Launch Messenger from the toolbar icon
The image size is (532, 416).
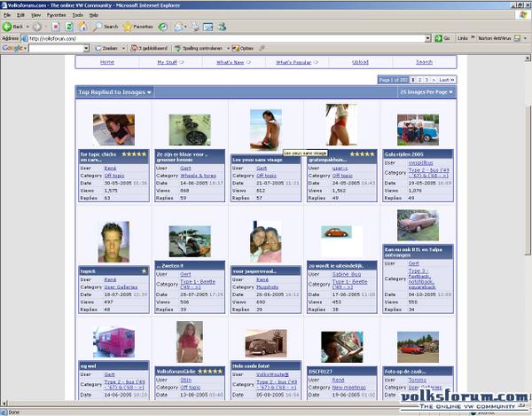tap(222, 27)
